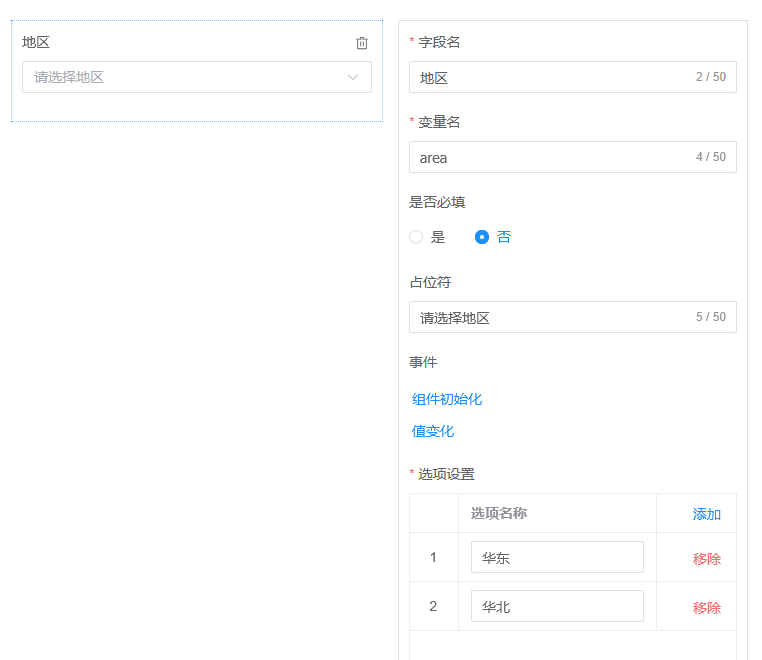
Task: Click the 华东 option name input
Action: [557, 558]
